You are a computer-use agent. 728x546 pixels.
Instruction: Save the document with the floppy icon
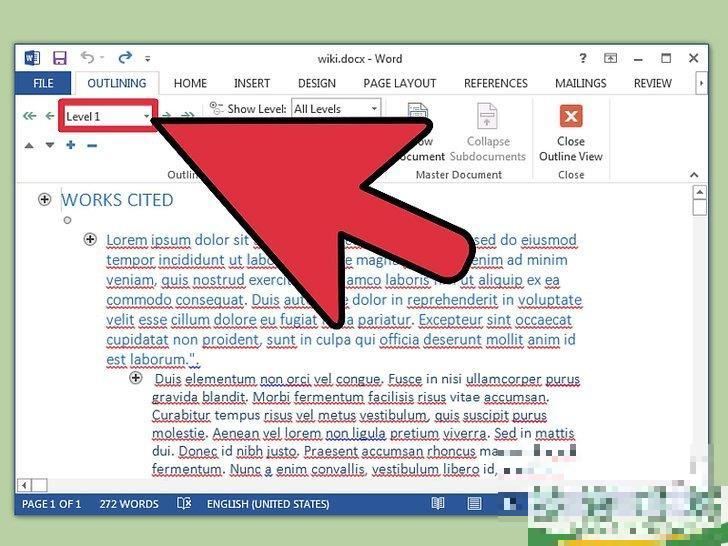pyautogui.click(x=60, y=58)
